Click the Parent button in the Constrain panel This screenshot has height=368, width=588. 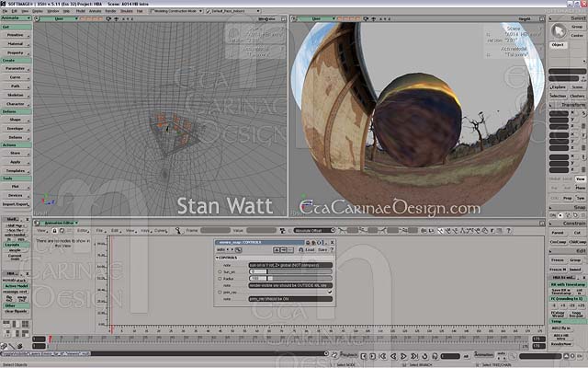click(558, 233)
